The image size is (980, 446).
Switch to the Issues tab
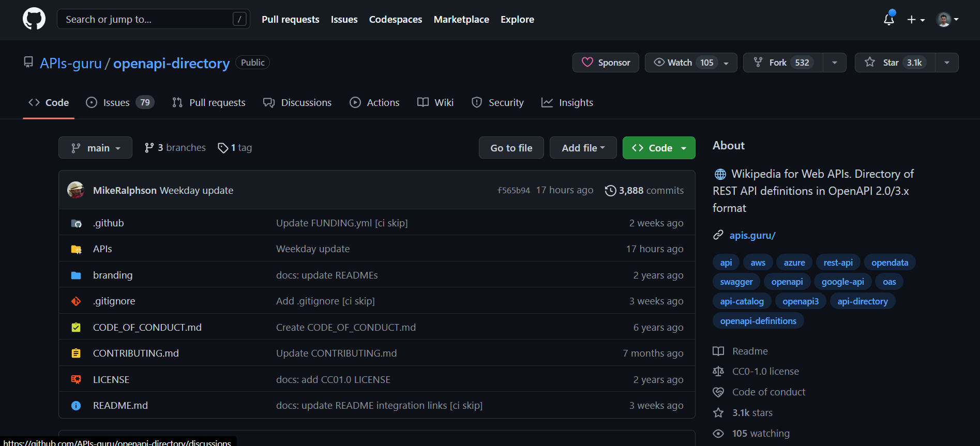click(x=120, y=103)
